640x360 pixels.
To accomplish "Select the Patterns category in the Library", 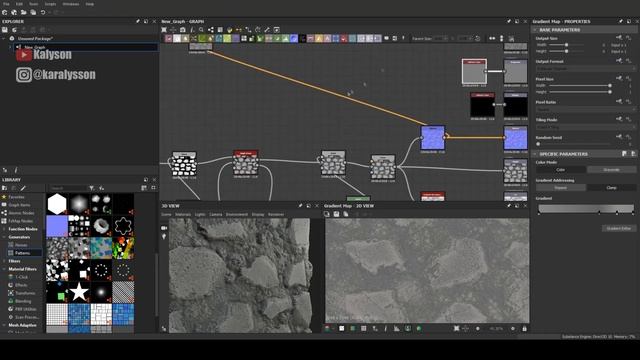I will tap(22, 253).
